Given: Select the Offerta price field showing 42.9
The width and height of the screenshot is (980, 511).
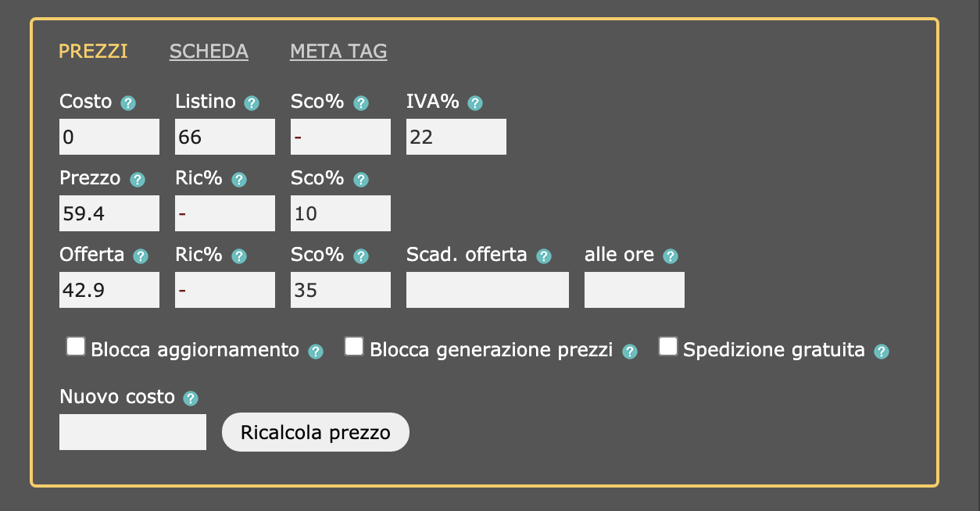Looking at the screenshot, I should [x=109, y=290].
